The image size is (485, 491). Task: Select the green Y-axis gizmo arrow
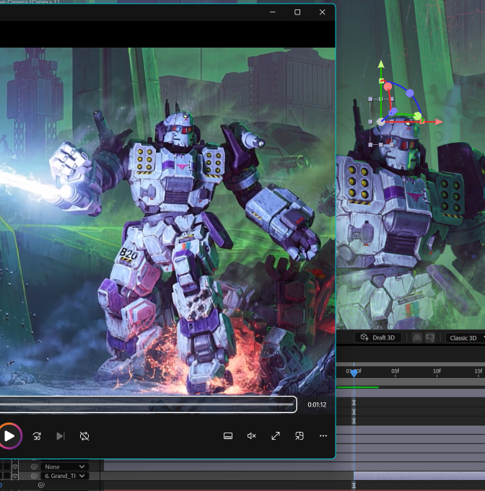(381, 65)
